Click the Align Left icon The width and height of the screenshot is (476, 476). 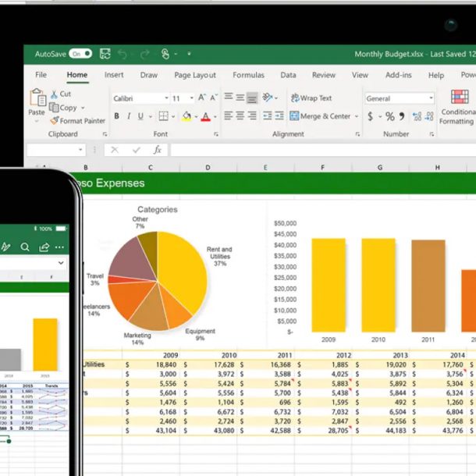tap(229, 115)
